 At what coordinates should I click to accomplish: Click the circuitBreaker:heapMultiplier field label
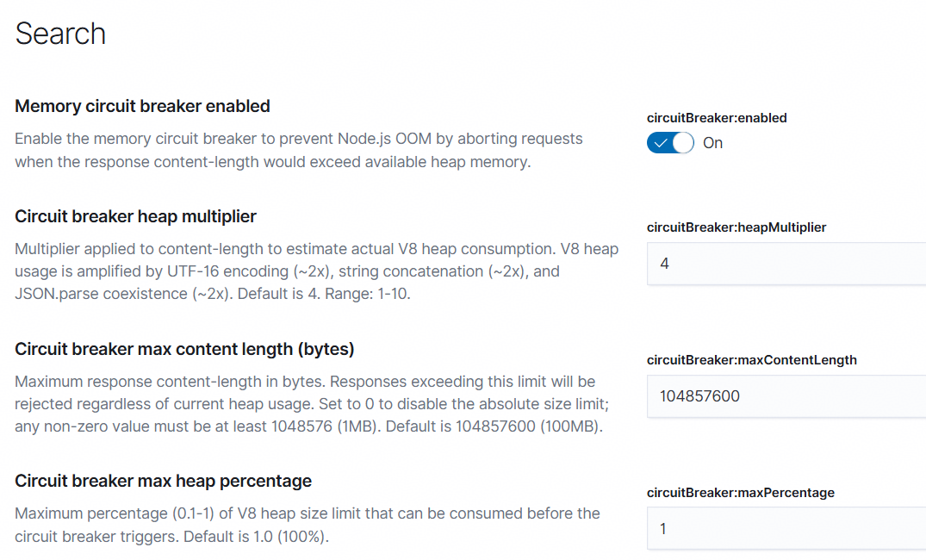[736, 227]
